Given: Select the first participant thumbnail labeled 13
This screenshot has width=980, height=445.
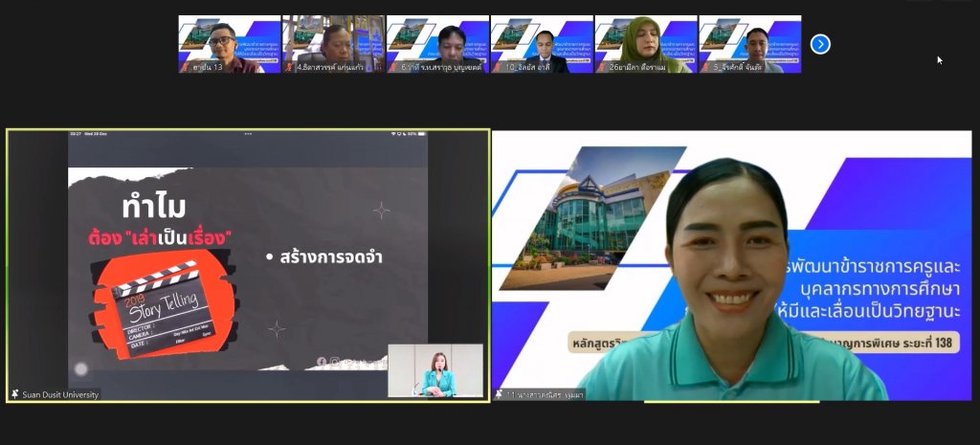Looking at the screenshot, I should click(x=230, y=44).
